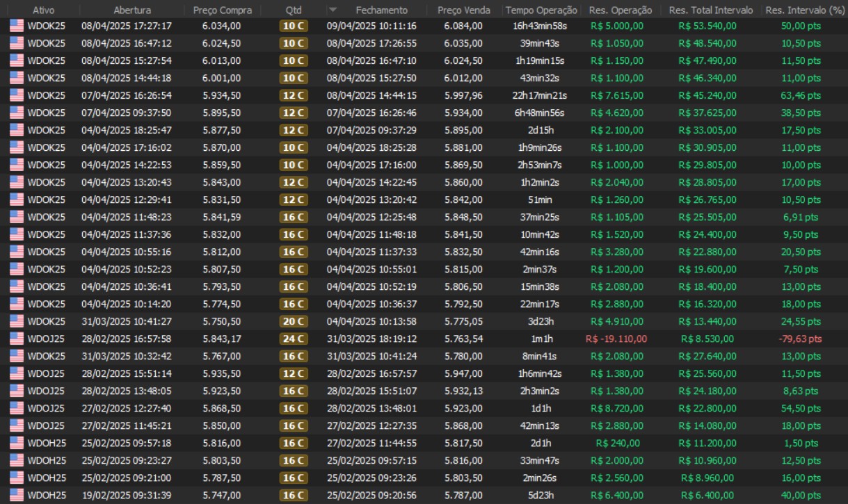This screenshot has width=848, height=504.
Task: Select the R$ 53.540,00 total interval cell
Action: tap(707, 26)
